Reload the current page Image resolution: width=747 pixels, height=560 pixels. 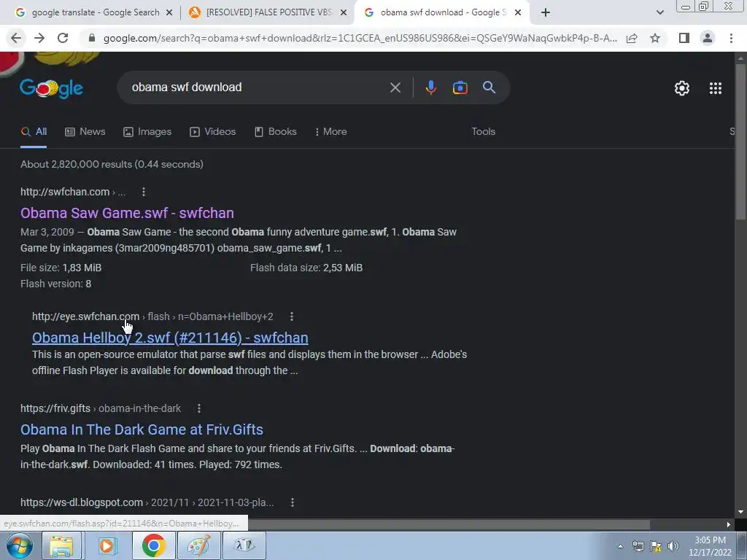pos(63,38)
